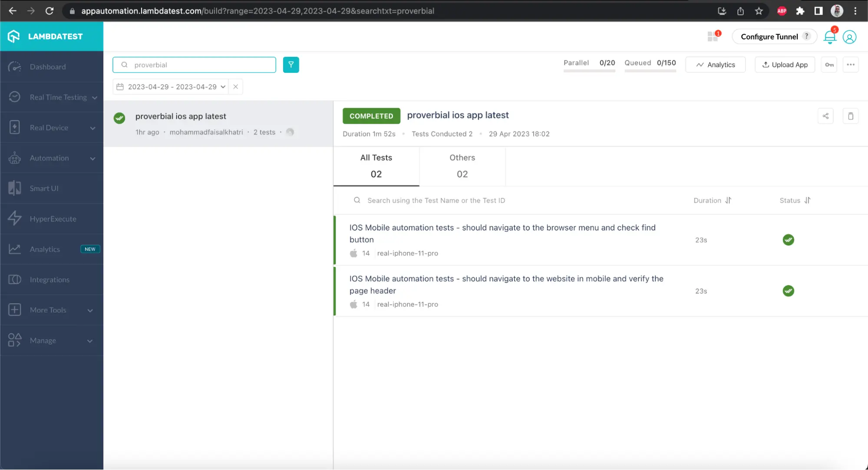The image size is (868, 470).
Task: Select Analytics marked NEW in sidebar
Action: [x=45, y=249]
